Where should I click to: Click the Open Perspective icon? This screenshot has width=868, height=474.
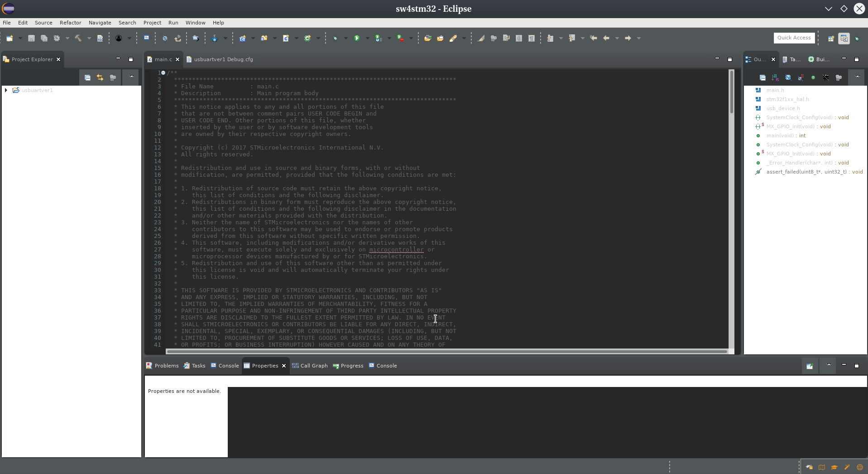click(831, 39)
